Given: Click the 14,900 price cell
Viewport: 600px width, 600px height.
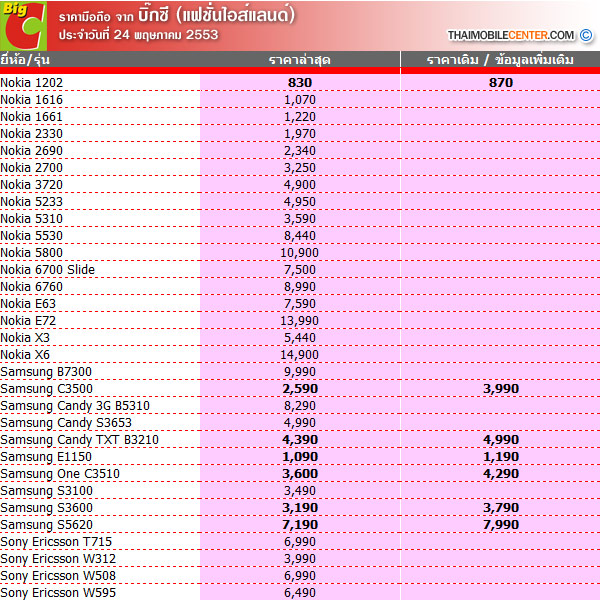Looking at the screenshot, I should 300,355.
